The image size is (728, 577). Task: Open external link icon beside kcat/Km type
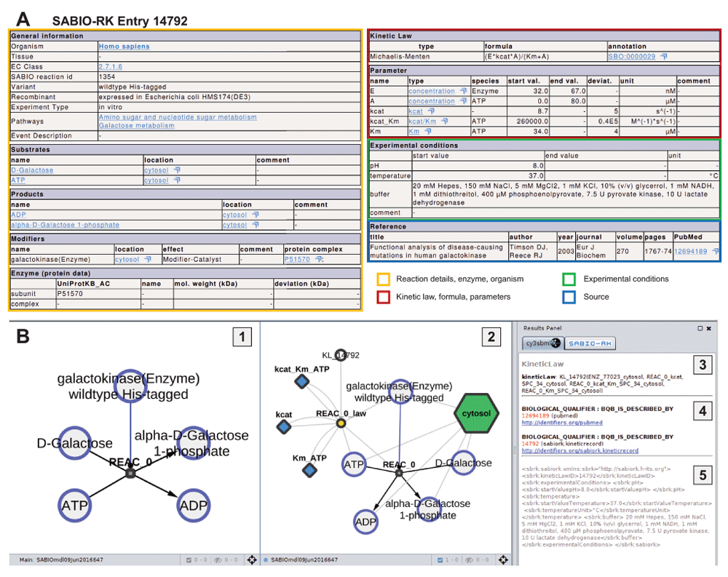444,122
